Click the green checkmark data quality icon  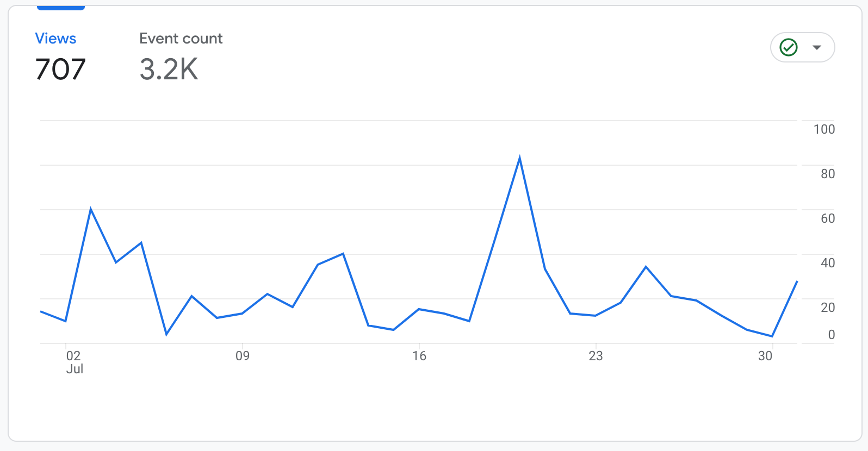(x=788, y=47)
